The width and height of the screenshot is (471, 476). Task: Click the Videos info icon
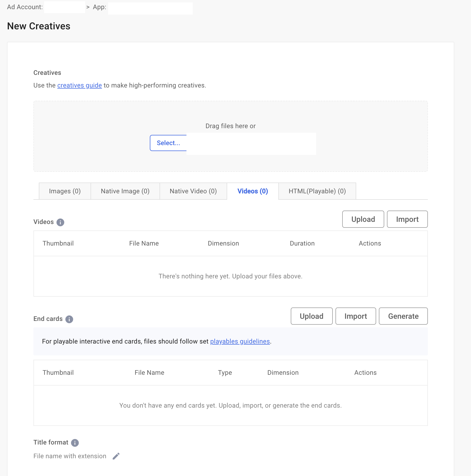pyautogui.click(x=60, y=222)
